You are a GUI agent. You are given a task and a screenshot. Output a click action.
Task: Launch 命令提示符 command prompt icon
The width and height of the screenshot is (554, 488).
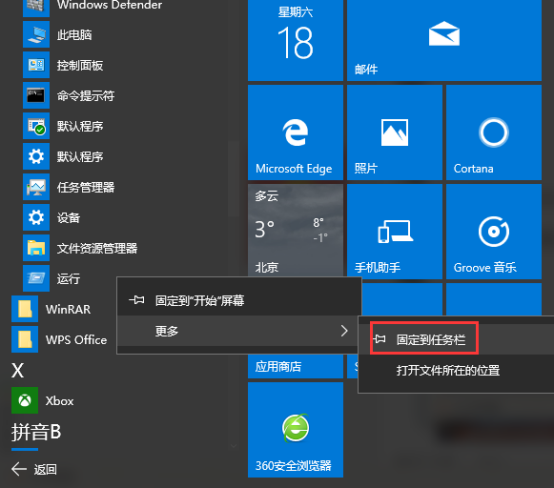(x=36, y=95)
